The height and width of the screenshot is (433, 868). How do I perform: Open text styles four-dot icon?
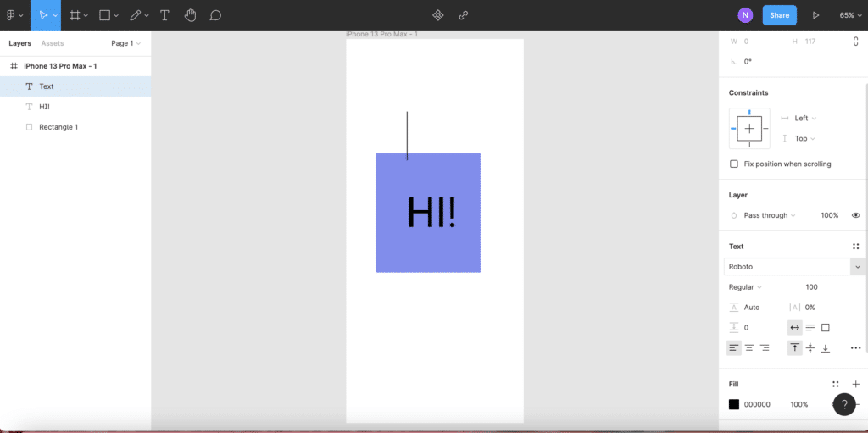[856, 247]
